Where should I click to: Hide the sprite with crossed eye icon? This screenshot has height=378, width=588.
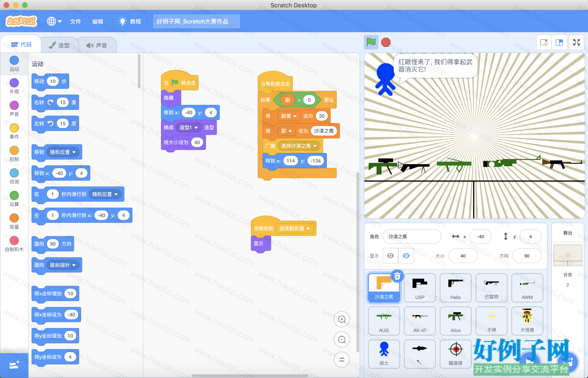tap(406, 256)
